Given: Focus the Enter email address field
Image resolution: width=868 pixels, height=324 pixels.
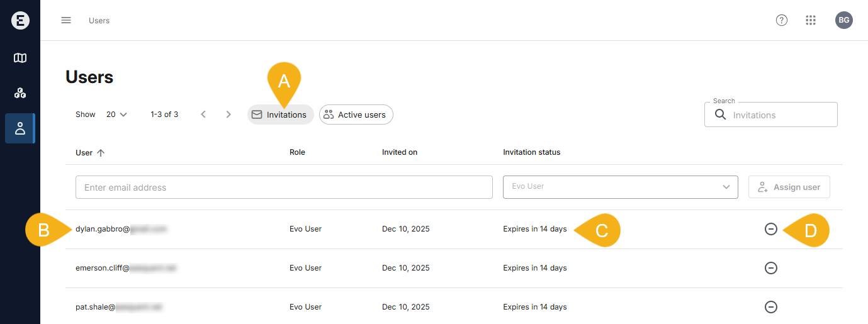Looking at the screenshot, I should pyautogui.click(x=283, y=187).
